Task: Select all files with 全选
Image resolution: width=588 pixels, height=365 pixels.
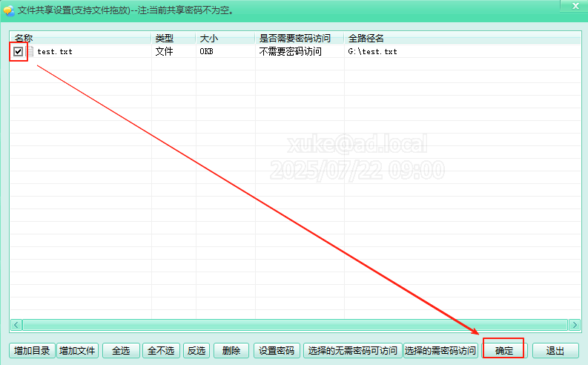Action: [x=121, y=351]
